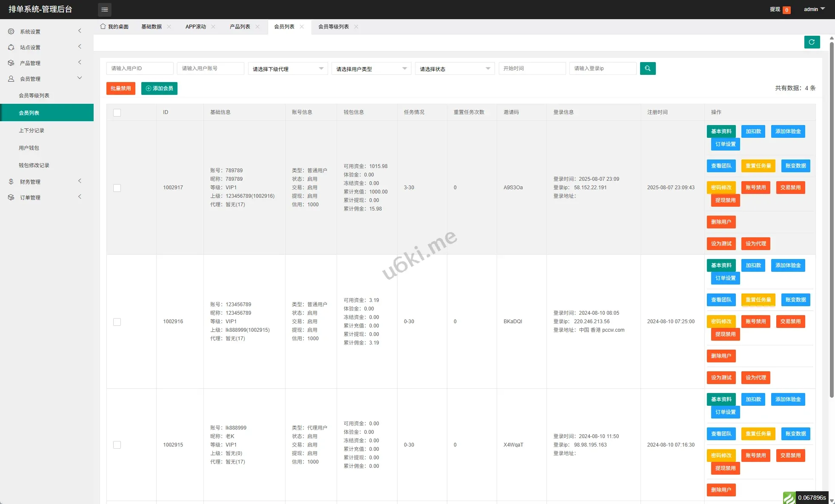This screenshot has height=504, width=835.
Task: Open the sub-agent selection dropdown
Action: [x=288, y=69]
